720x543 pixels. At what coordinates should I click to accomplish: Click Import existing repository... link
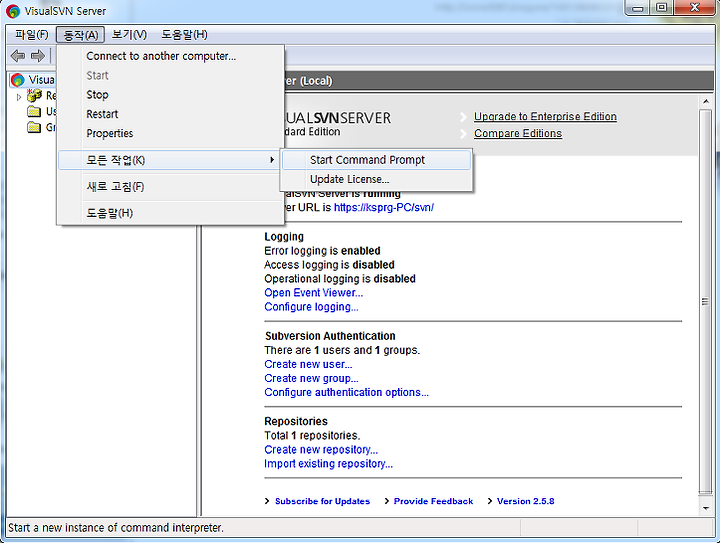tap(328, 464)
